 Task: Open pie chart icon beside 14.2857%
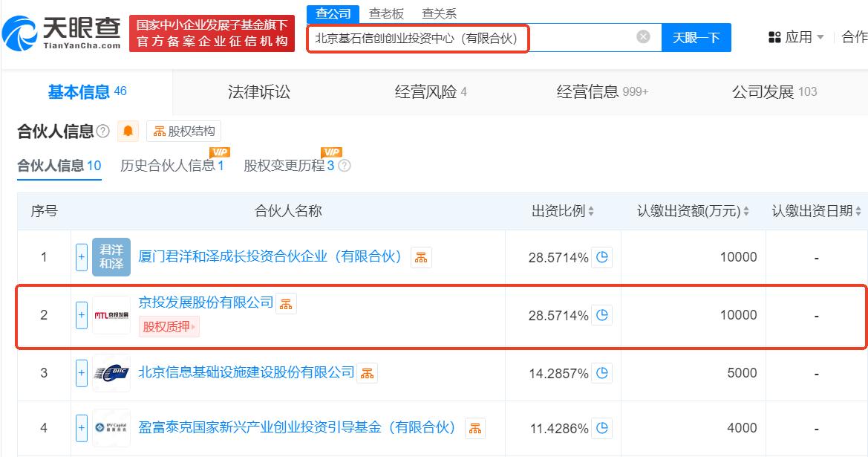click(601, 373)
